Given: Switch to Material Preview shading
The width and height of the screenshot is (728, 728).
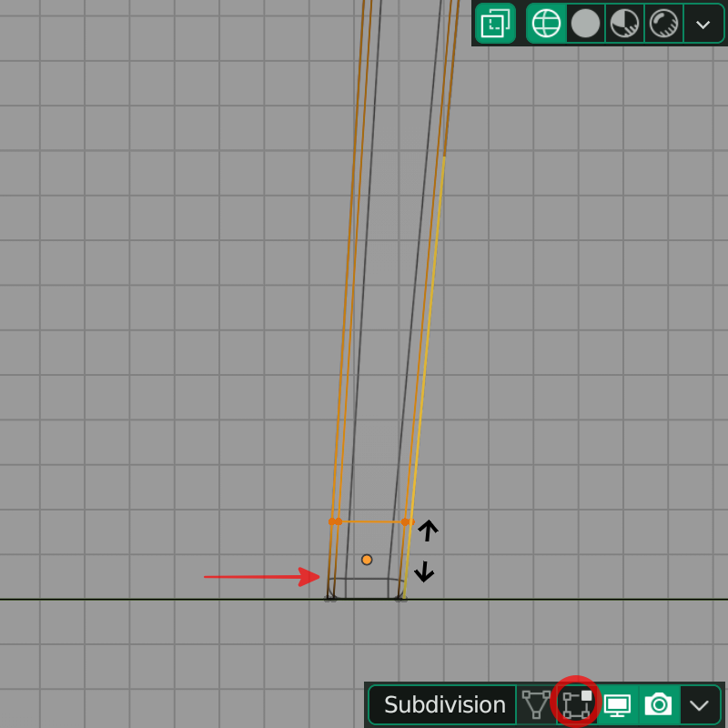Looking at the screenshot, I should point(624,24).
